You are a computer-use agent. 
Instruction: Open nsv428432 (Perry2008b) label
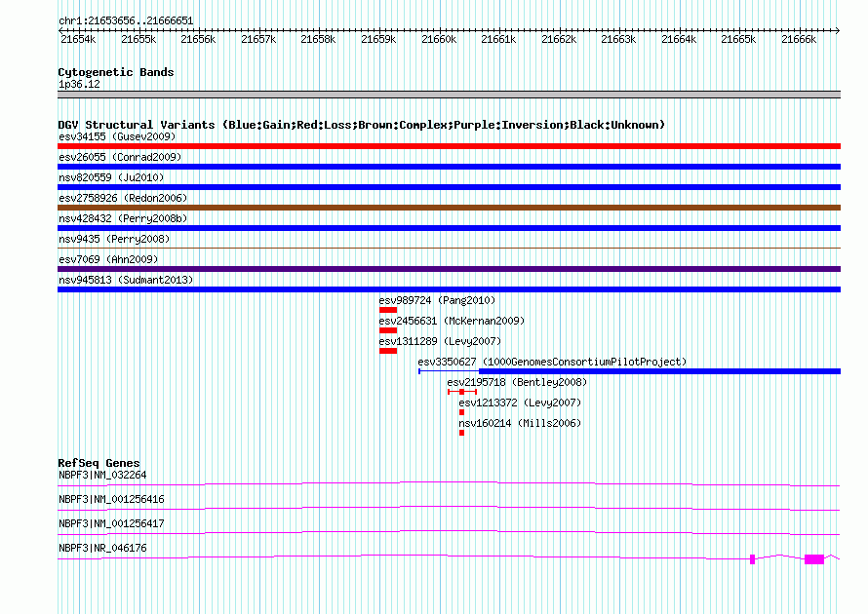(x=123, y=218)
